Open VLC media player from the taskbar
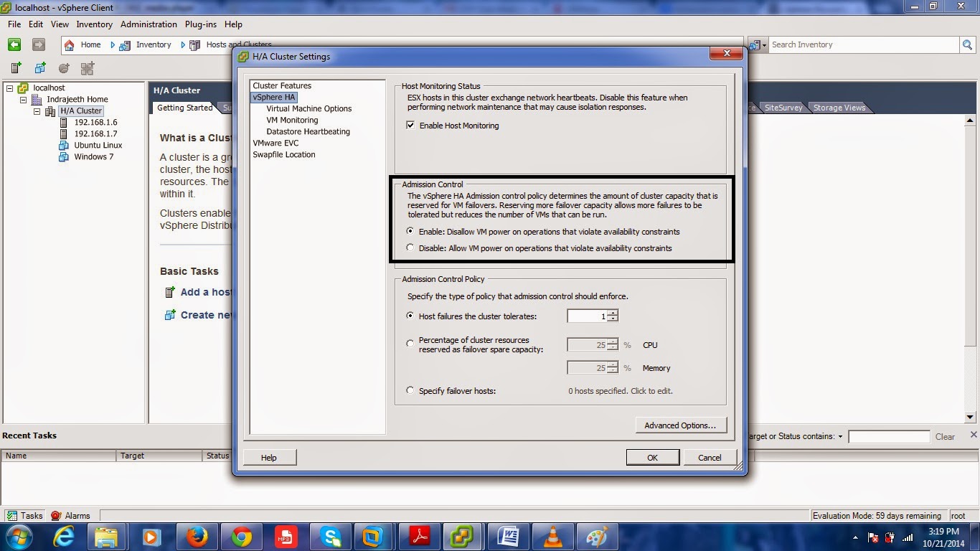The height and width of the screenshot is (551, 980). [552, 536]
